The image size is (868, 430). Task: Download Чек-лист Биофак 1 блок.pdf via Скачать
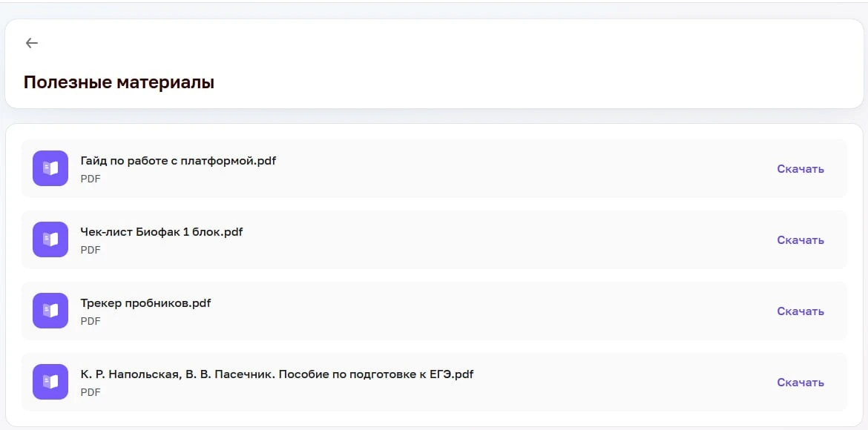[800, 240]
